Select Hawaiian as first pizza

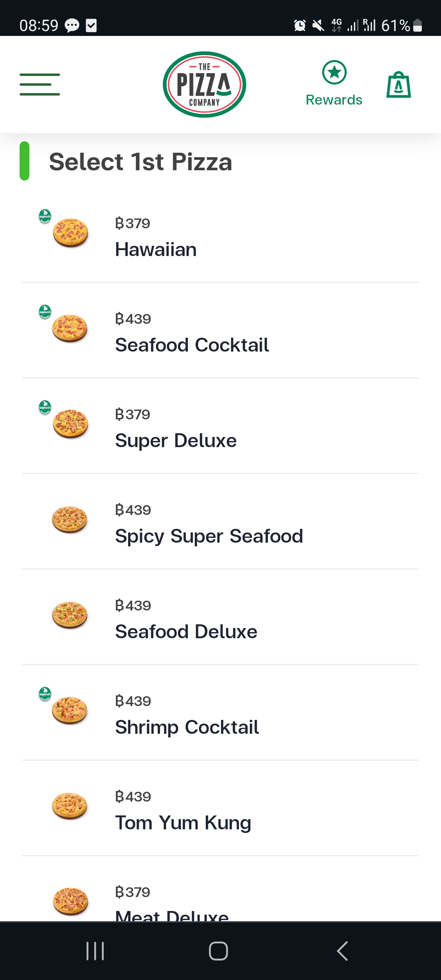[156, 249]
